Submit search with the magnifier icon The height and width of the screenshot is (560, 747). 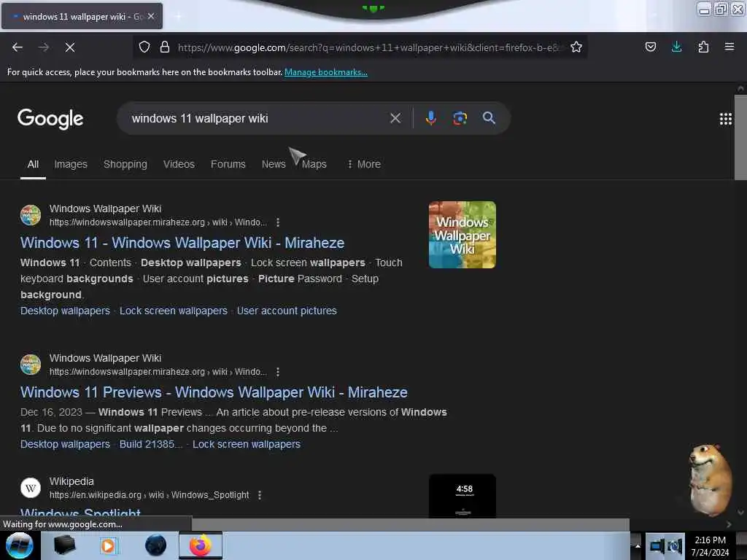(x=489, y=118)
